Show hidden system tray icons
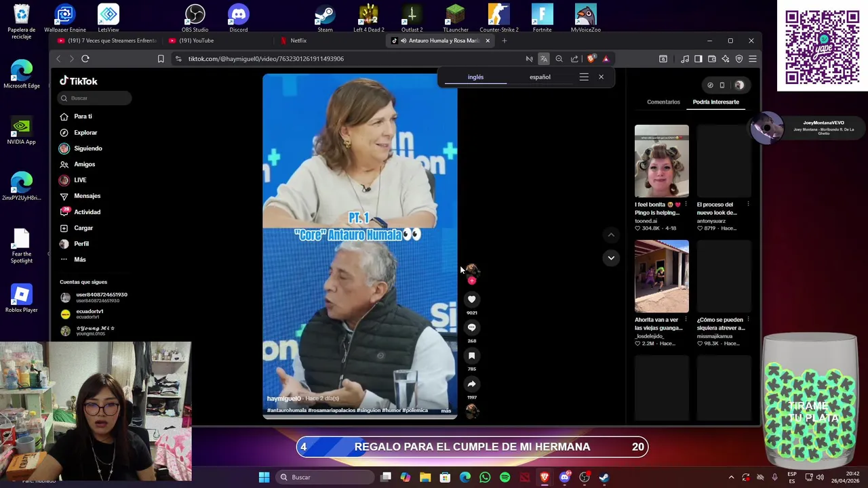This screenshot has height=488, width=868. pyautogui.click(x=731, y=477)
